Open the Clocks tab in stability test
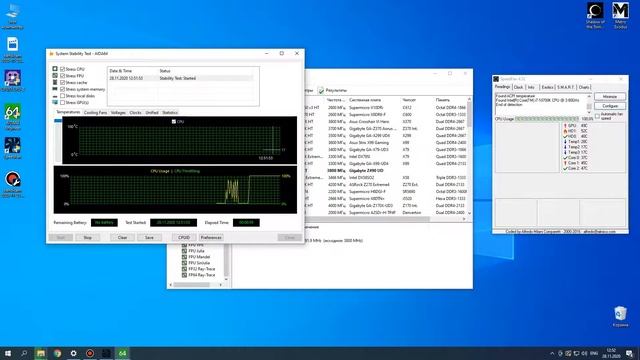 pyautogui.click(x=135, y=113)
